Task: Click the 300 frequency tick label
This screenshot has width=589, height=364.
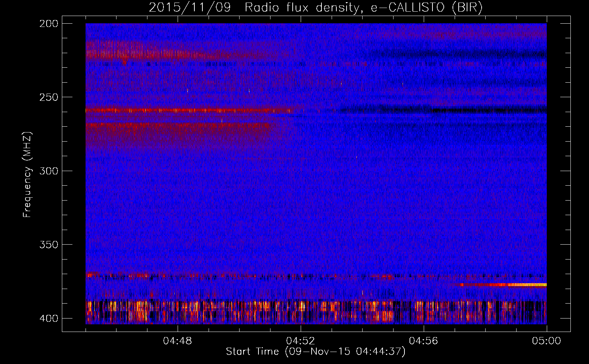Action: (x=49, y=171)
